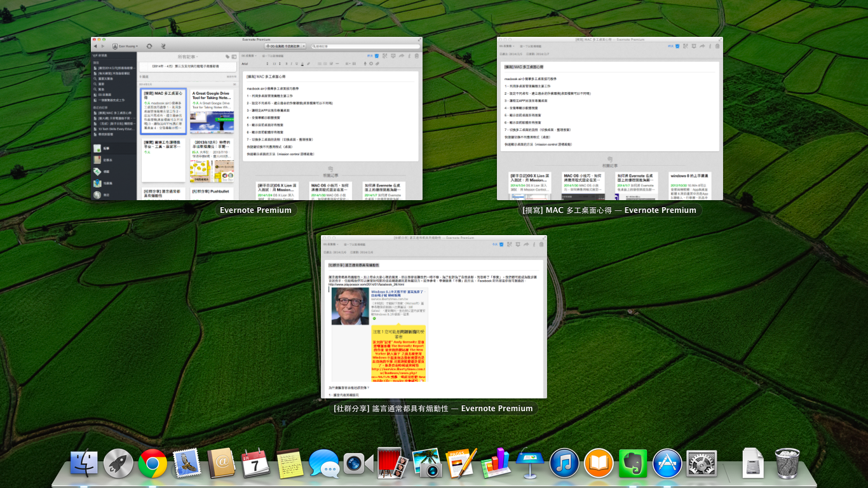868x488 pixels.
Task: Open Pages from the Dock
Action: (461, 464)
